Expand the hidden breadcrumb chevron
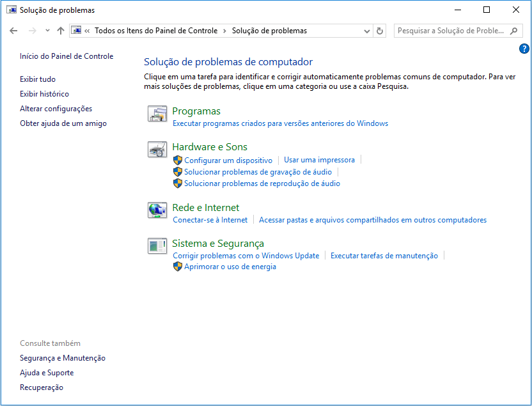The height and width of the screenshot is (406, 532). [88, 30]
